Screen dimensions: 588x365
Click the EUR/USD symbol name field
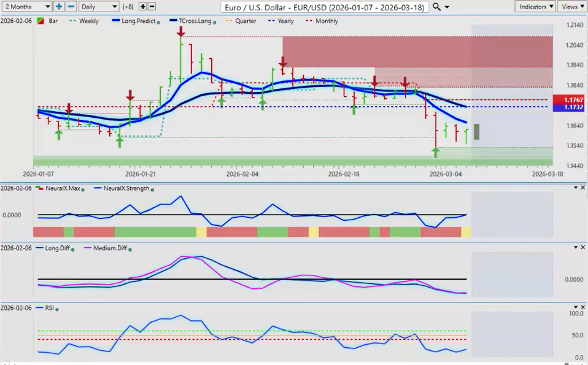point(326,6)
